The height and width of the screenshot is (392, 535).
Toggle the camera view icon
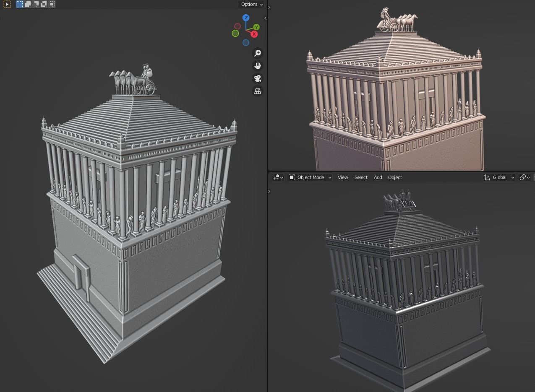(258, 78)
